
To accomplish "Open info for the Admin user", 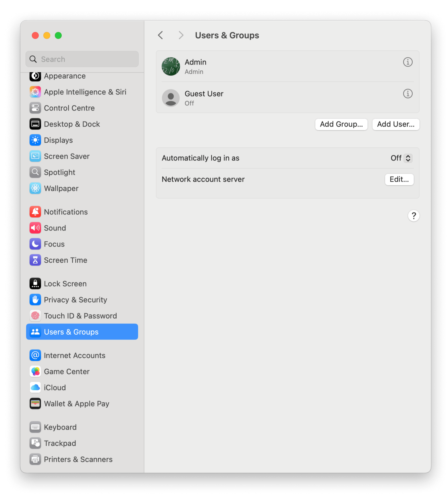I will click(408, 62).
